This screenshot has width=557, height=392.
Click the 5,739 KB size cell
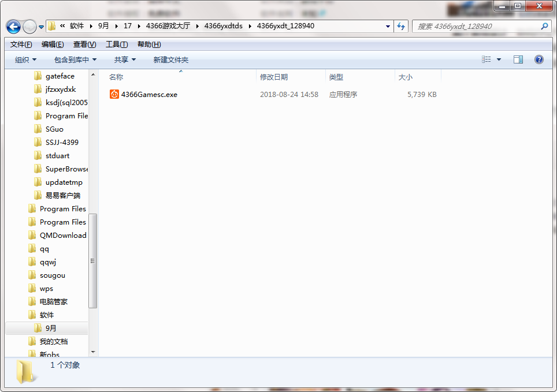[x=422, y=95]
